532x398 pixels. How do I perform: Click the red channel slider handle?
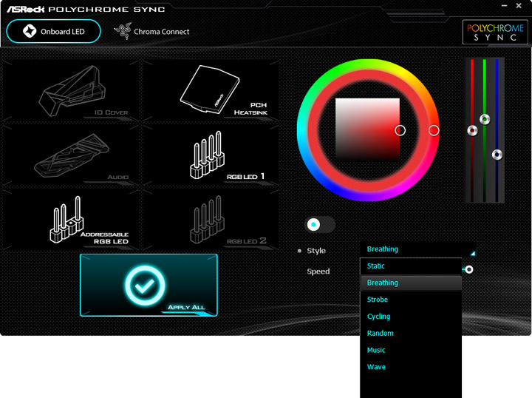tap(472, 130)
